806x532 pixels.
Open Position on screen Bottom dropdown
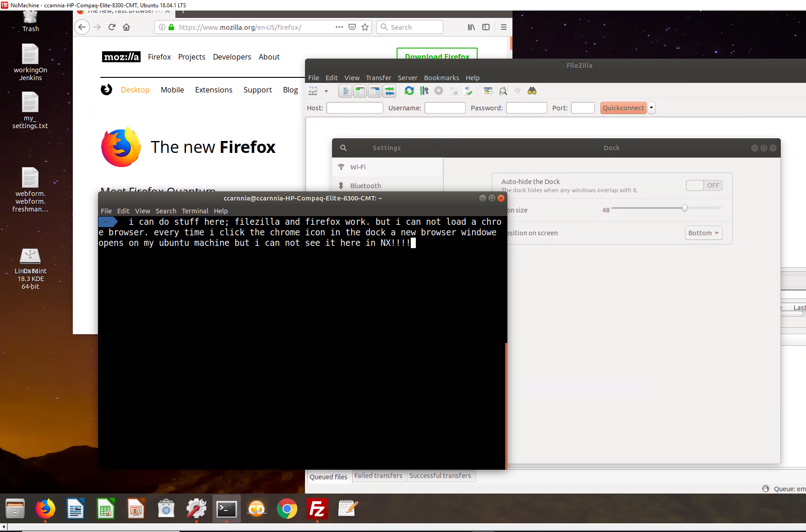point(704,233)
